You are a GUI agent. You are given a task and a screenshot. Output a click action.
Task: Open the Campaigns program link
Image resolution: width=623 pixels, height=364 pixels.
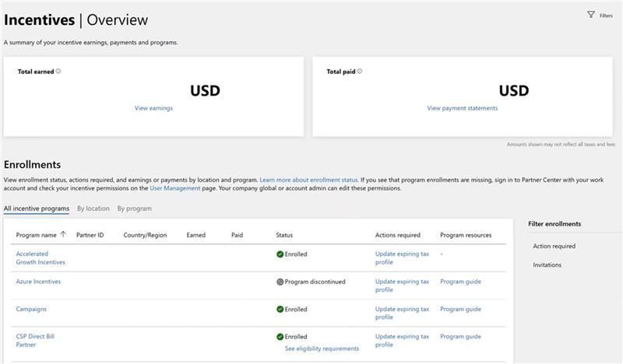[31, 309]
